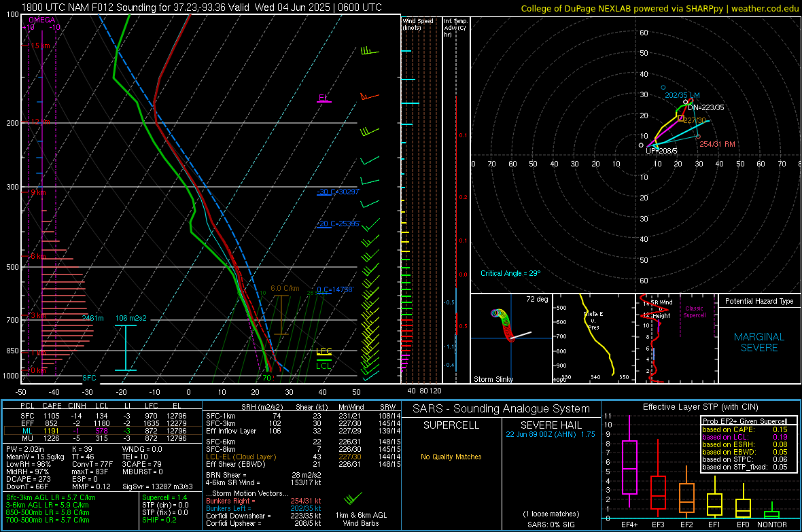
Task: Click the Effective Layer STP (with CIN) title
Action: [701, 407]
